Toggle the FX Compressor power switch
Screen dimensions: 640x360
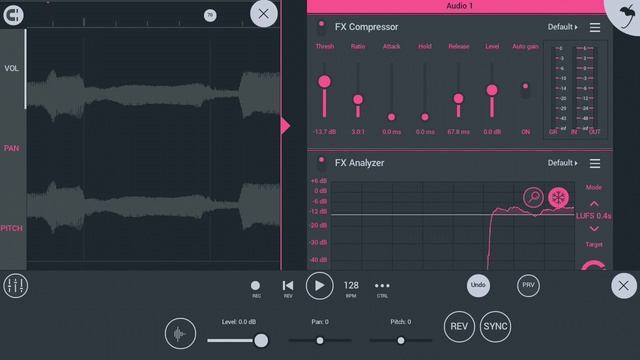click(322, 27)
